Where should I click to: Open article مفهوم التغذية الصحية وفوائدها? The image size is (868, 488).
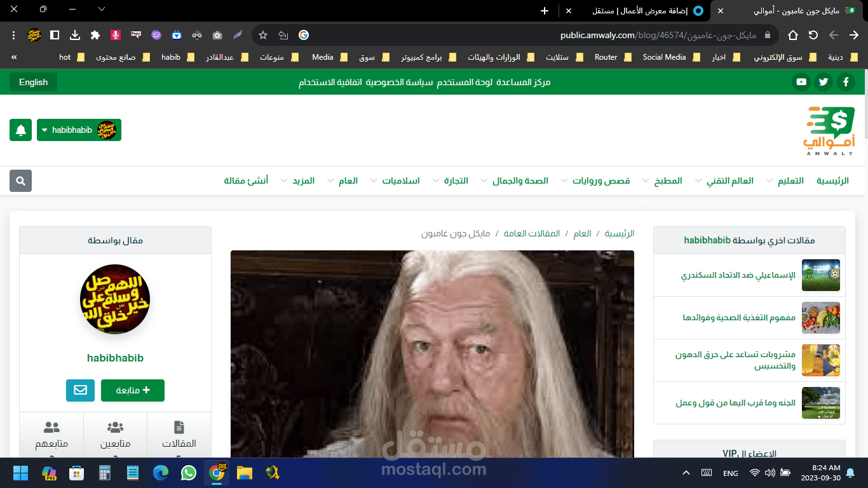(739, 318)
